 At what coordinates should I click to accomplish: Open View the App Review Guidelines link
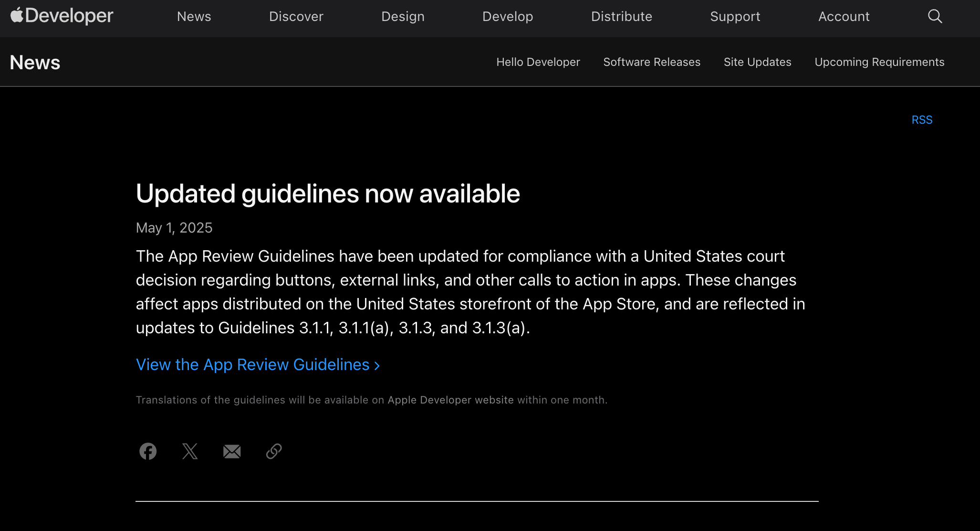tap(258, 365)
